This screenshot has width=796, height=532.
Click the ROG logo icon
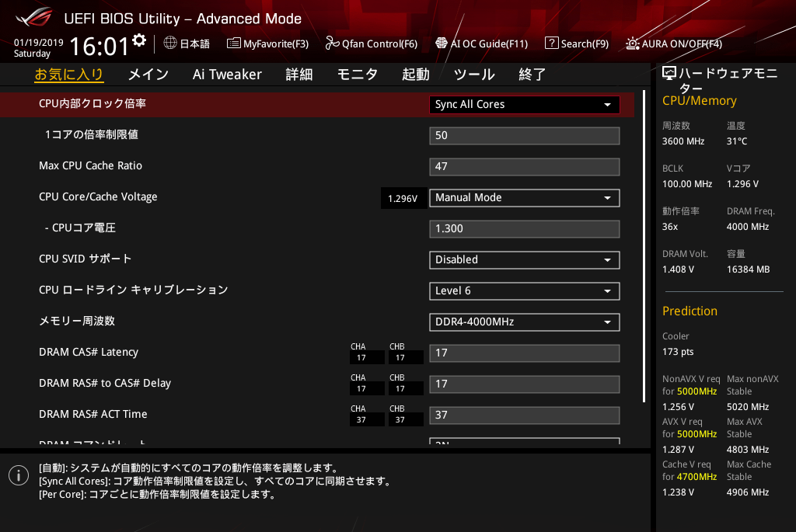(34, 17)
